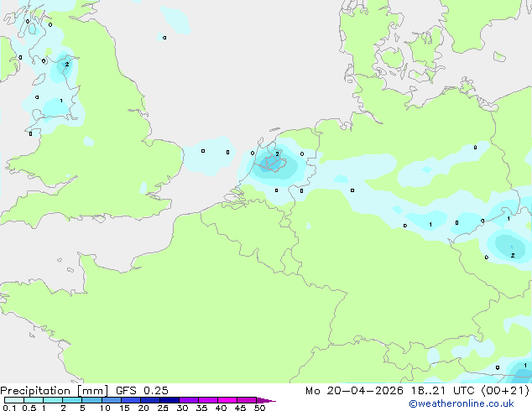The width and height of the screenshot is (532, 411).
Task: Select the 0.1 to 0.5 mm legend swatch
Action: pyautogui.click(x=14, y=400)
